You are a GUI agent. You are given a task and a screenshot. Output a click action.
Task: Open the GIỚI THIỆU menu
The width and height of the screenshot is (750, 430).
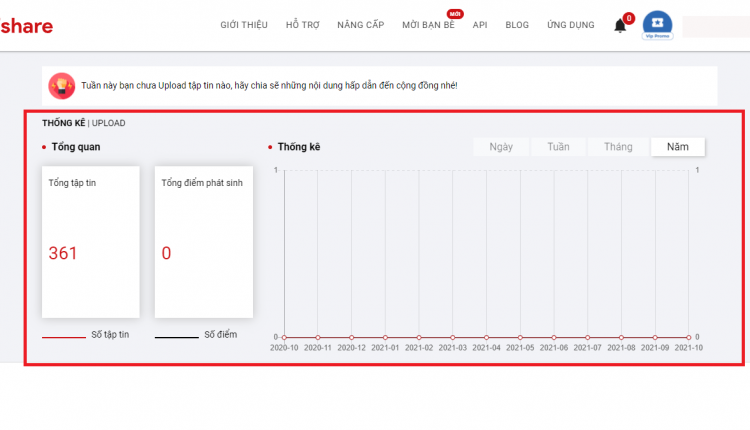pos(244,25)
